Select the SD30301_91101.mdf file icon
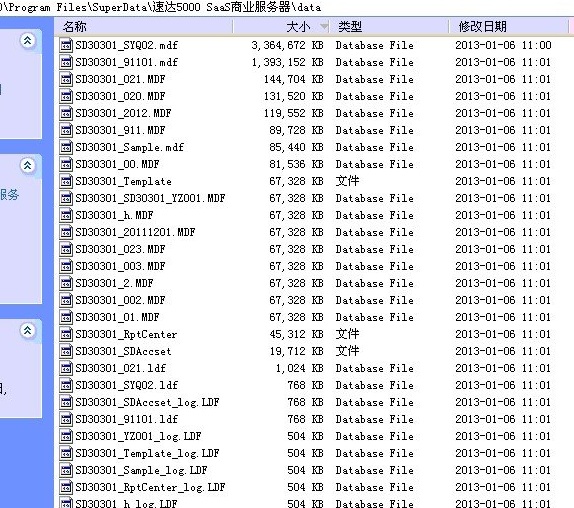 (66, 62)
